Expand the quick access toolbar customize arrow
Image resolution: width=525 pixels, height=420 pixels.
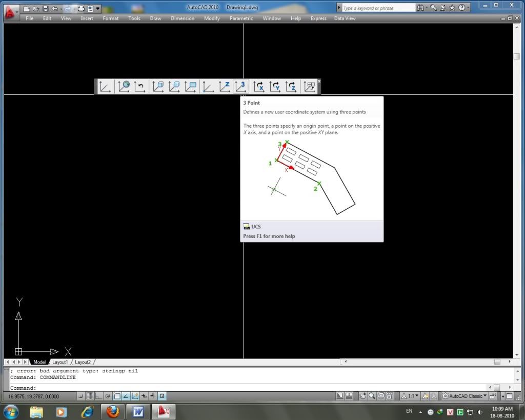98,9
